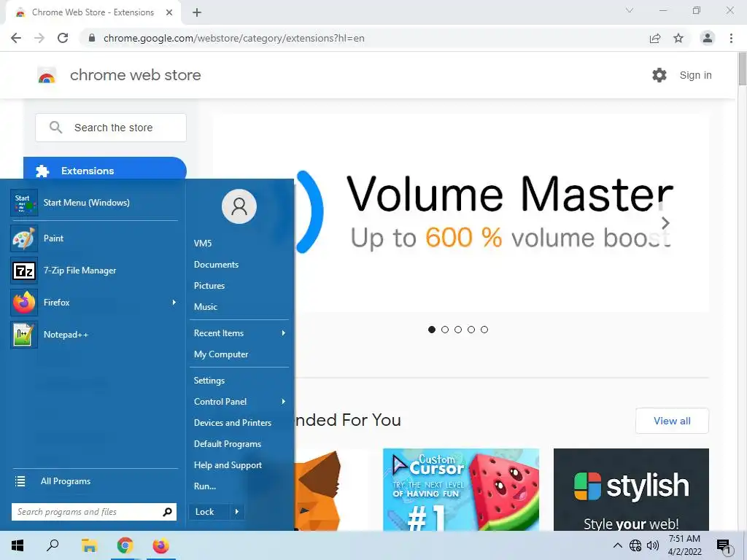Open the notification center icon
Screen dimensions: 747x560
click(x=724, y=545)
